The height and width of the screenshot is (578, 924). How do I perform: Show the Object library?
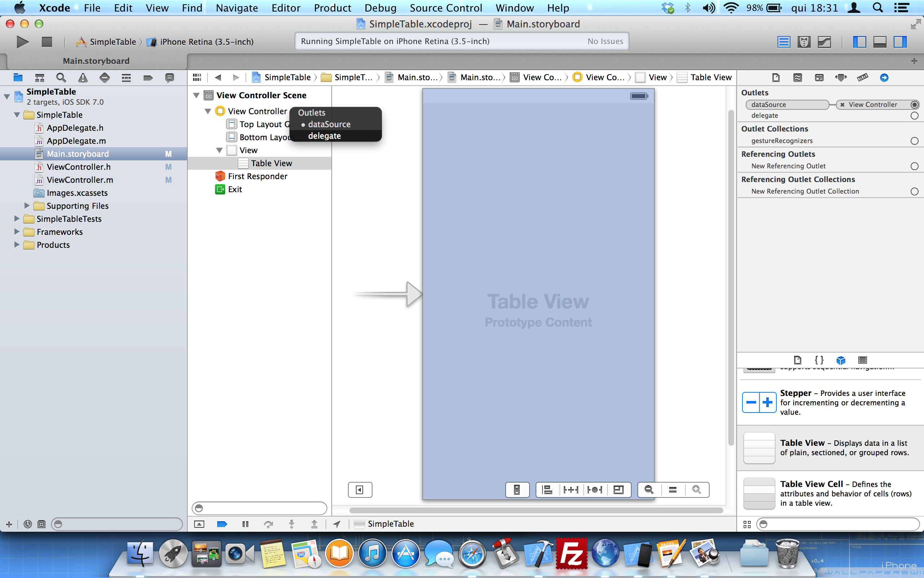841,360
